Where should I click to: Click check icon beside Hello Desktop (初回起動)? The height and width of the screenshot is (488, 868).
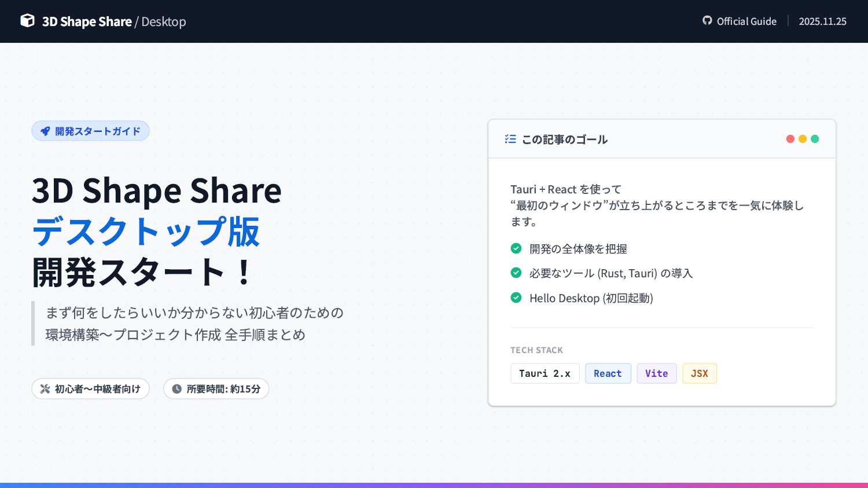pos(516,298)
